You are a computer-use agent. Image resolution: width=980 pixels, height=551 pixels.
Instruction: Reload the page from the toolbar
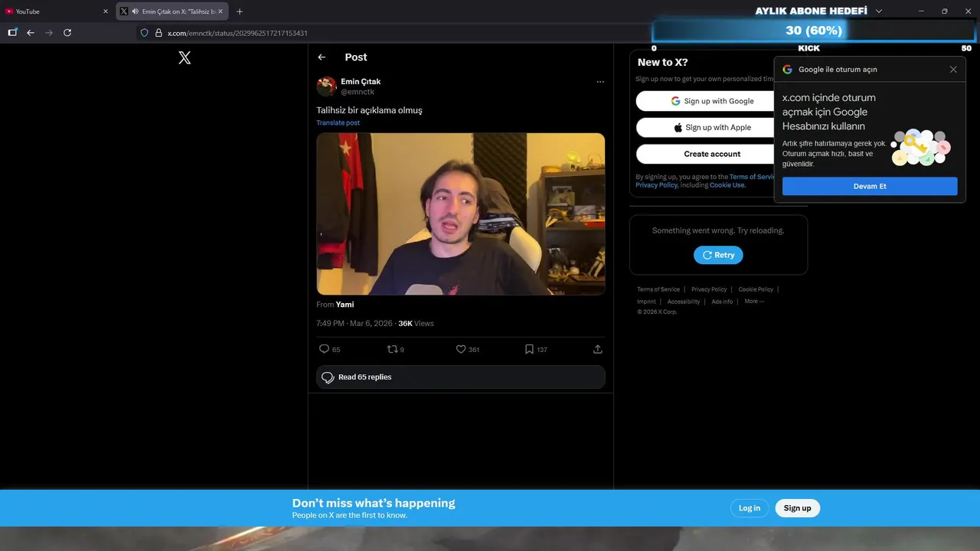pyautogui.click(x=67, y=33)
